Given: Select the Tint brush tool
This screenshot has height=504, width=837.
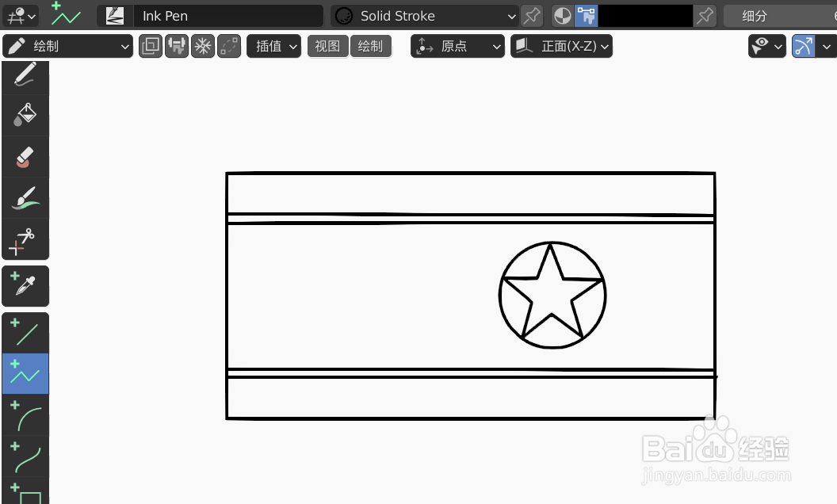Looking at the screenshot, I should pos(25,198).
